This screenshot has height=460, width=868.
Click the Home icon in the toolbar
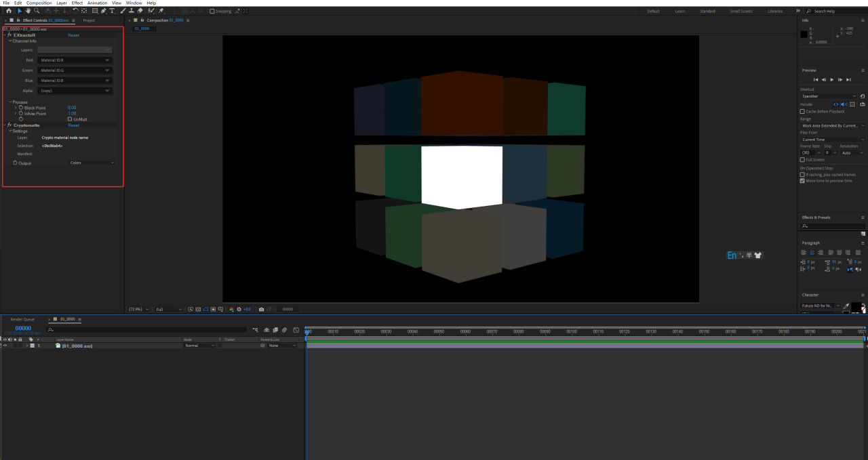click(x=9, y=11)
